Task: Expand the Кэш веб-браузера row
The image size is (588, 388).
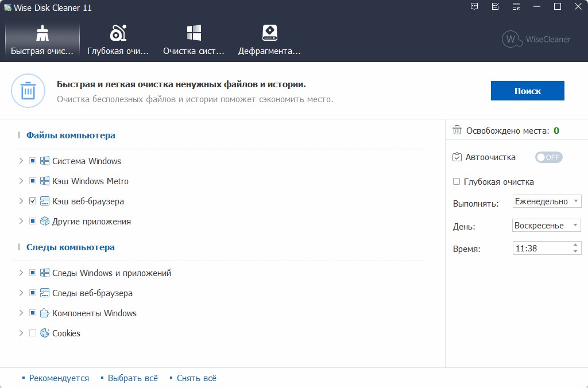Action: [21, 201]
